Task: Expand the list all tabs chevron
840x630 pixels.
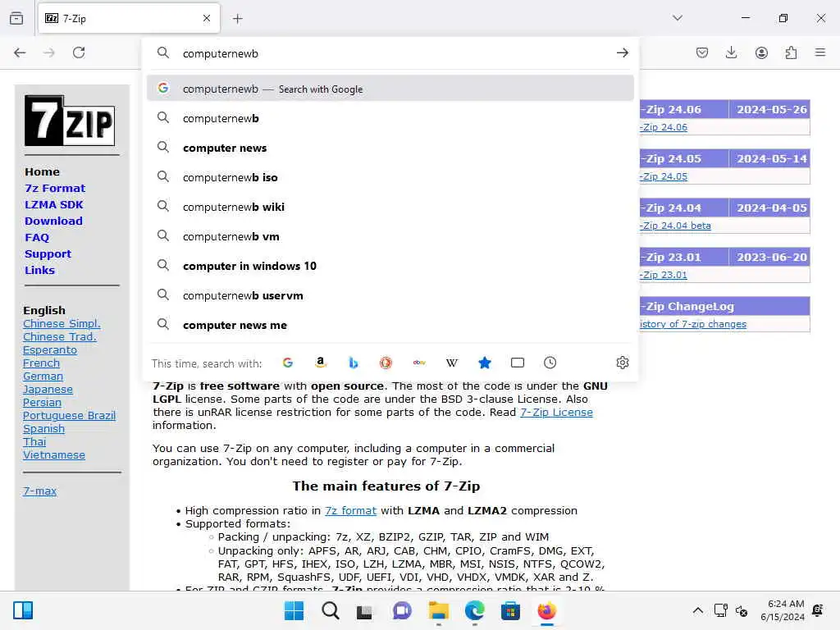Action: tap(678, 18)
